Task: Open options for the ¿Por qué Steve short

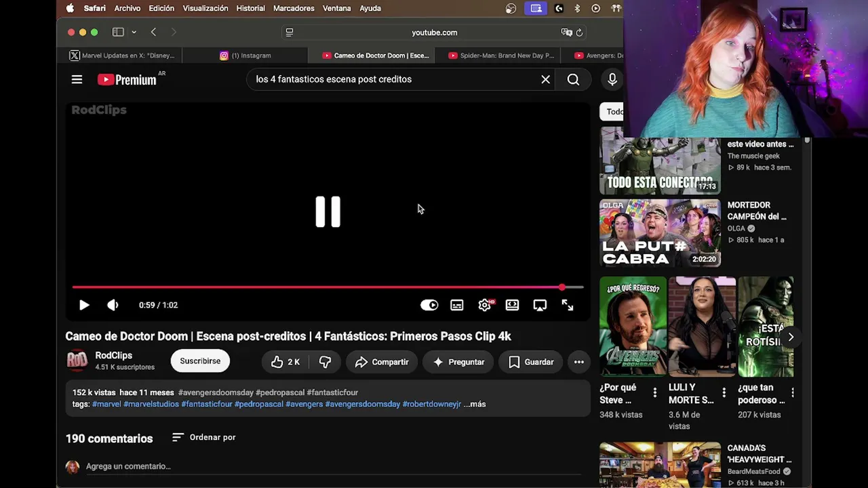Action: pyautogui.click(x=655, y=392)
